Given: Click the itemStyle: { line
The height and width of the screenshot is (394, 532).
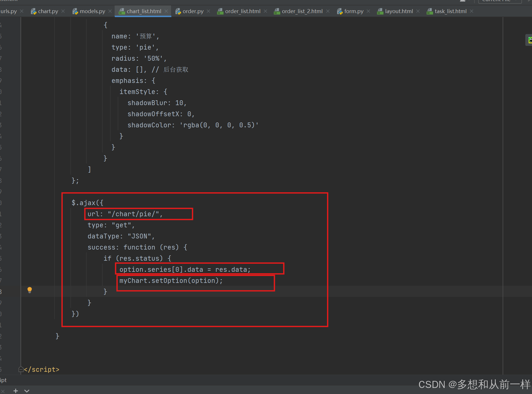Looking at the screenshot, I should [143, 92].
